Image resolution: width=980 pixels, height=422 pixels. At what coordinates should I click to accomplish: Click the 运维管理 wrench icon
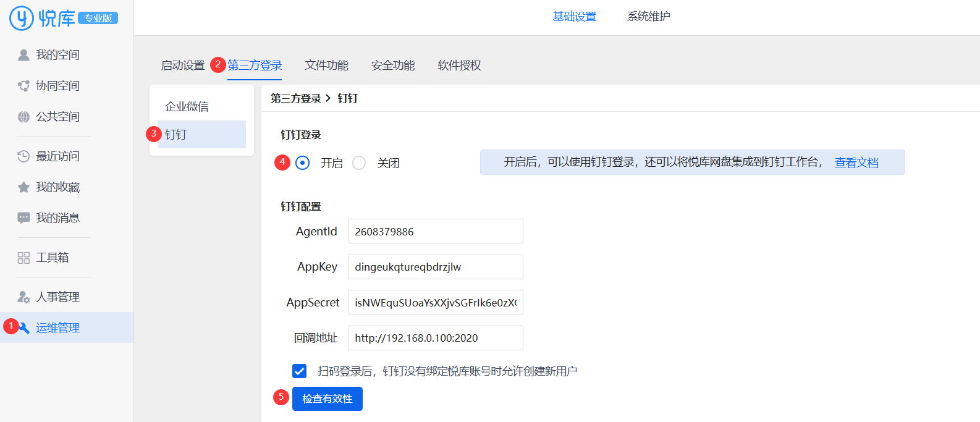24,328
